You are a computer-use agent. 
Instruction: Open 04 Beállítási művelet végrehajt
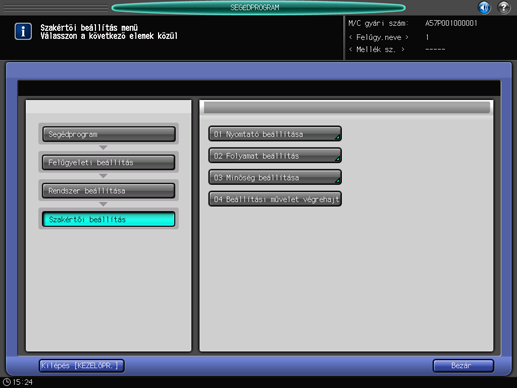click(x=275, y=199)
